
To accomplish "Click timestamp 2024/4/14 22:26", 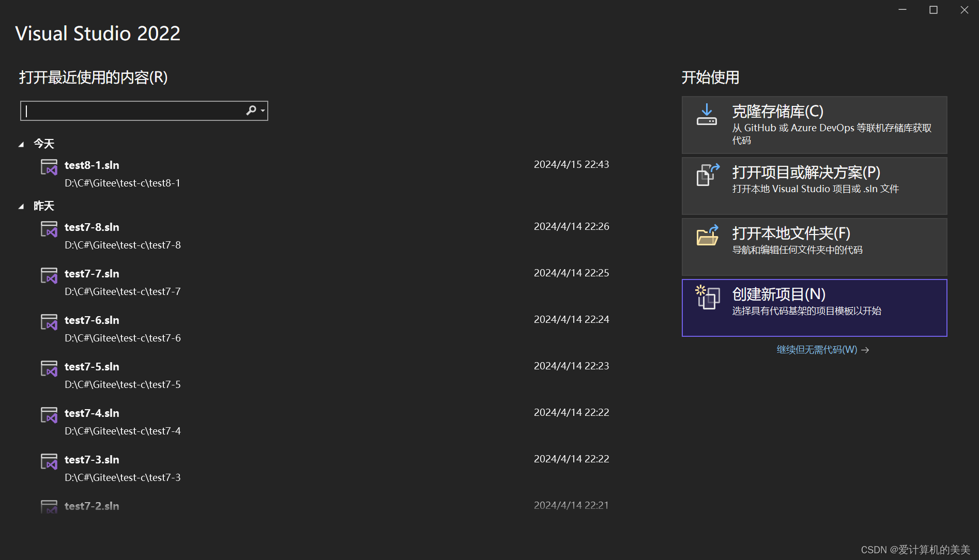I will coord(571,226).
